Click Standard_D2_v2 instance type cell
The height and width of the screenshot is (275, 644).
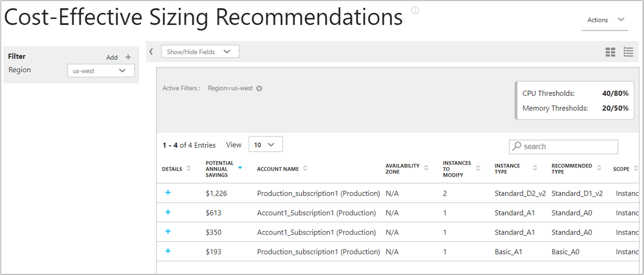pyautogui.click(x=520, y=193)
